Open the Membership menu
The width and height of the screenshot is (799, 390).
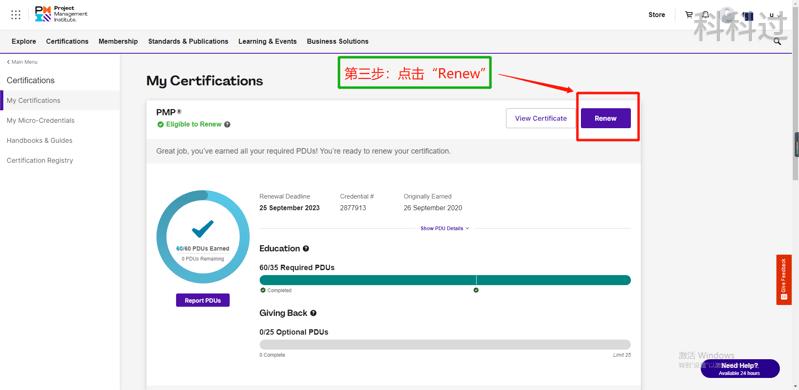coord(118,41)
